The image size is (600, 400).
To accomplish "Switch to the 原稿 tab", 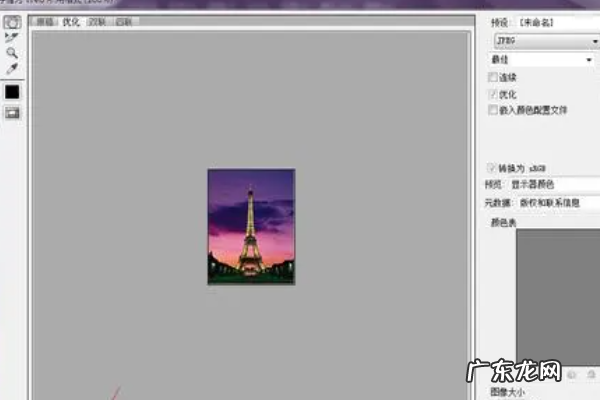I will [45, 22].
